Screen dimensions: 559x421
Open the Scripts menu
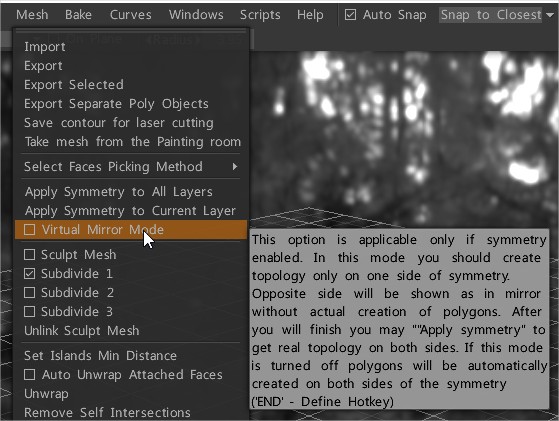pyautogui.click(x=260, y=15)
